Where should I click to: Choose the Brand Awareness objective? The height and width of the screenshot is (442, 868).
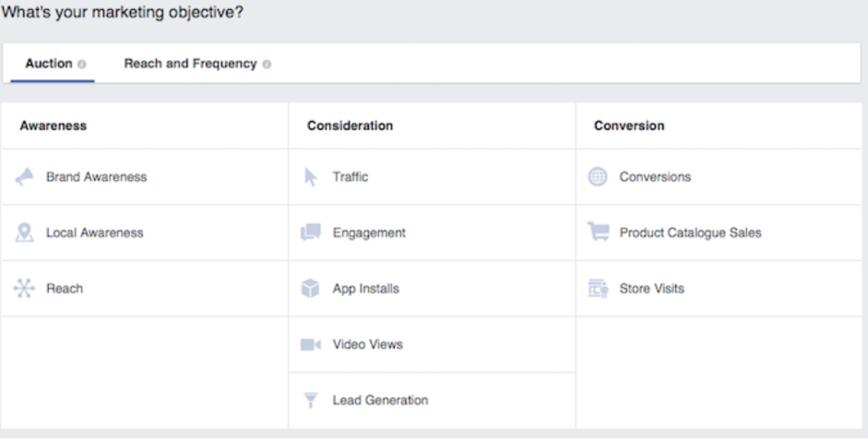pyautogui.click(x=96, y=177)
